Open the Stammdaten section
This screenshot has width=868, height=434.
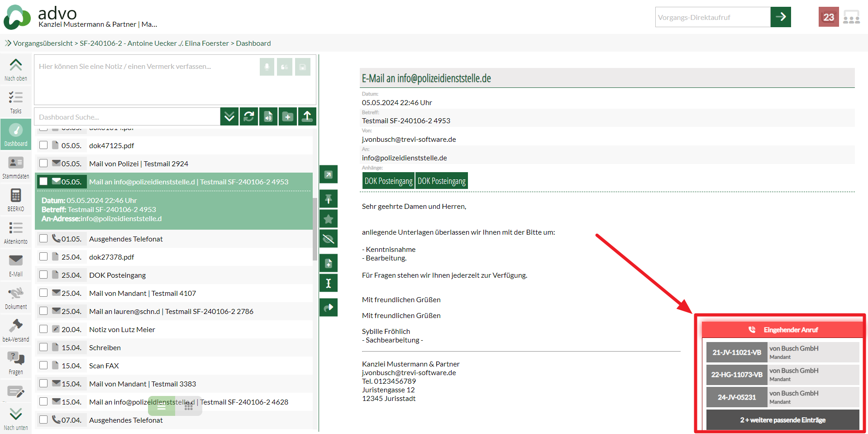click(16, 167)
